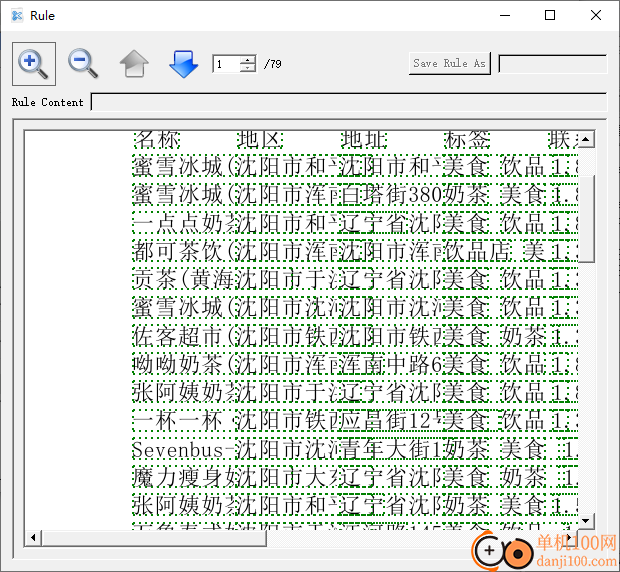
Task: Select the 应昌街12 address cell
Action: pos(391,421)
